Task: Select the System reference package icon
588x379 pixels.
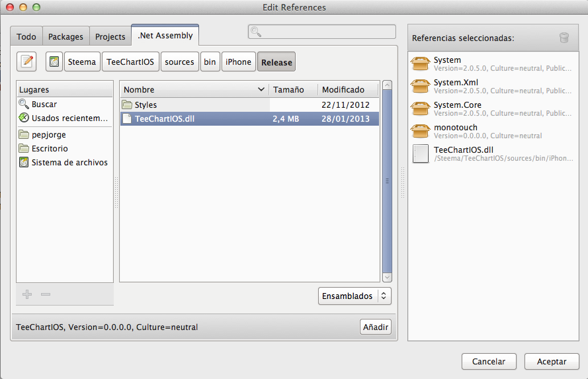Action: tap(421, 63)
